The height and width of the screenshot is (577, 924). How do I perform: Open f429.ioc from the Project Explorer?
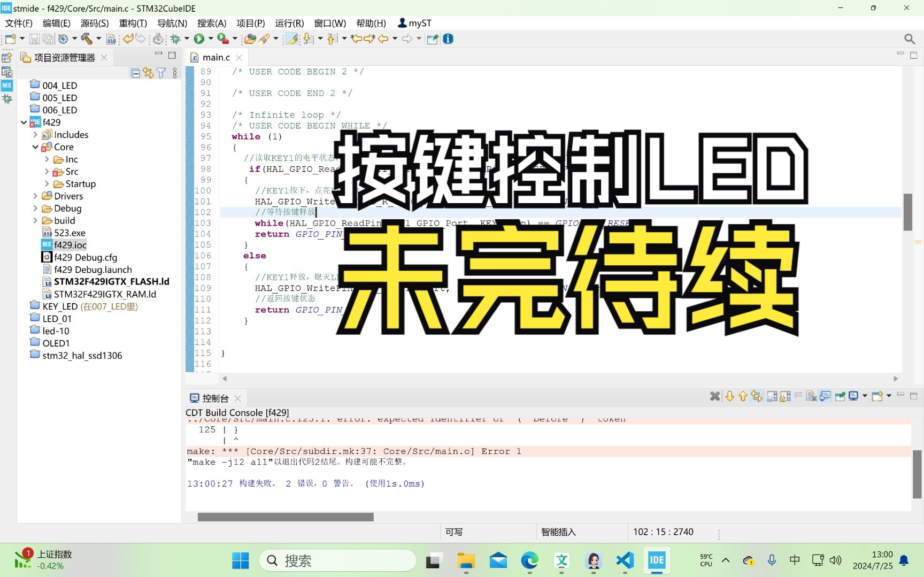tap(70, 244)
